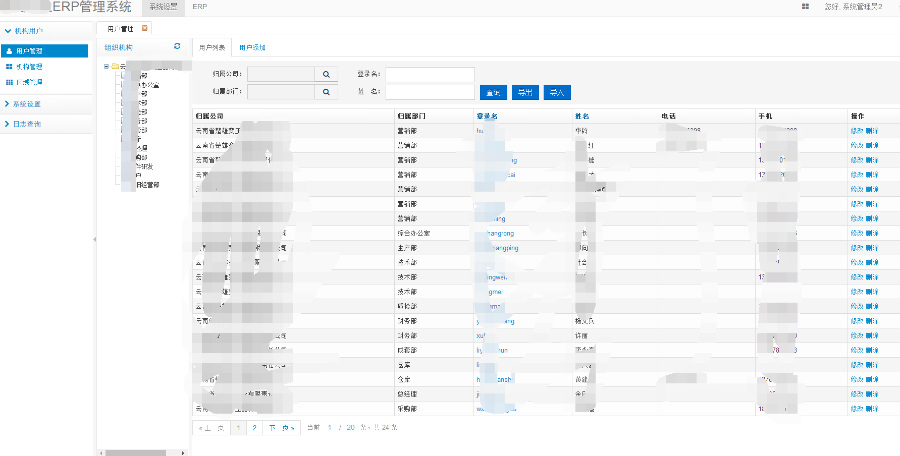Click the 导出 button
The image size is (900, 456).
(x=525, y=92)
